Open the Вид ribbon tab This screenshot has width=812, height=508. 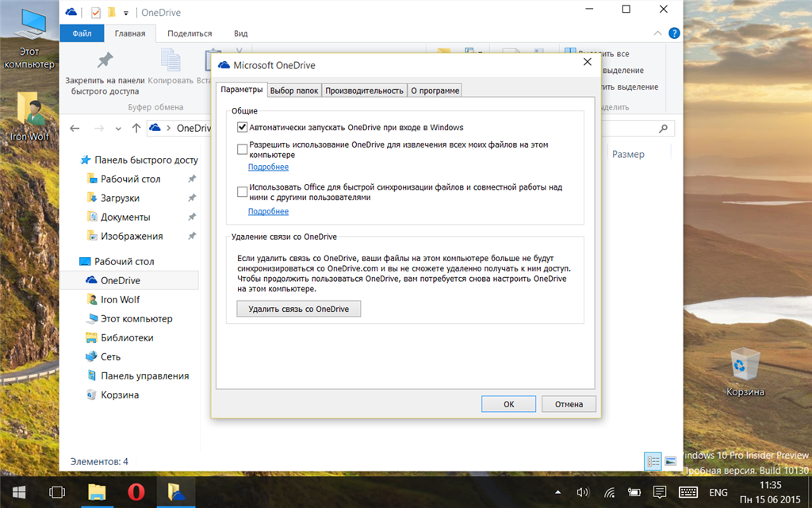241,33
